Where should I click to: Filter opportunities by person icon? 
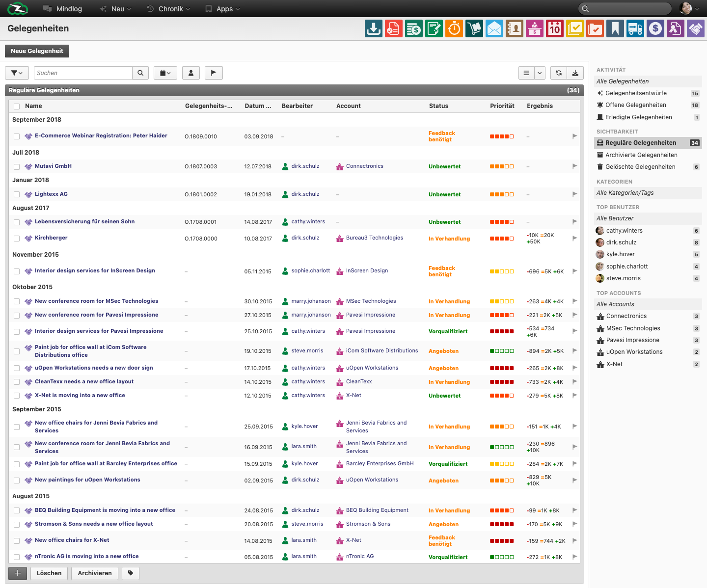[191, 73]
